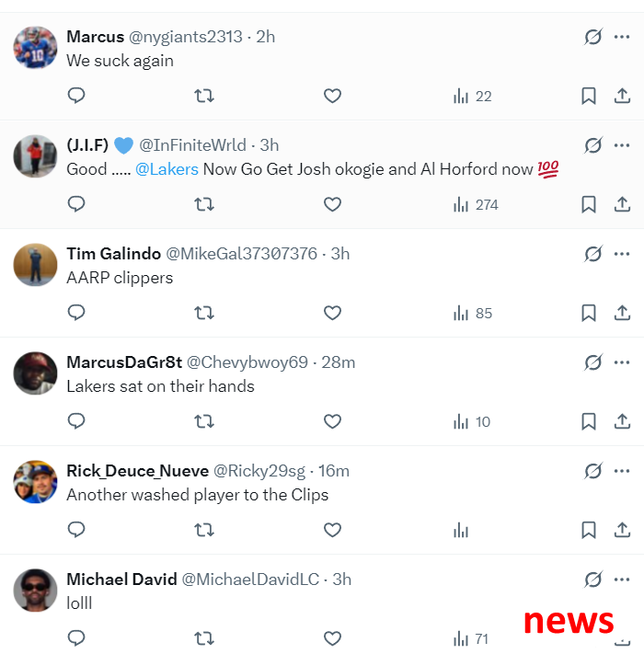This screenshot has width=644, height=654.
Task: Like the "Another washed player" tweet
Action: (x=332, y=530)
